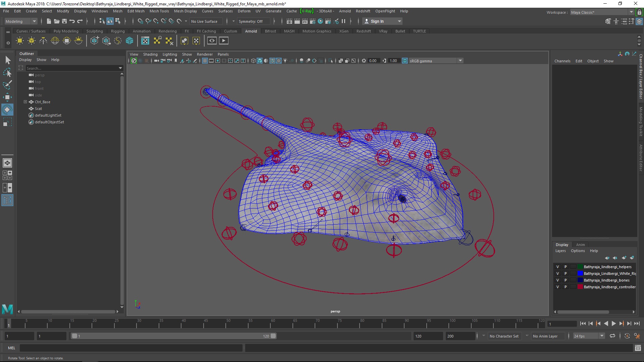Screen dimensions: 644x362
Task: Pause IPR rendering with the pause icon
Action: [x=343, y=21]
